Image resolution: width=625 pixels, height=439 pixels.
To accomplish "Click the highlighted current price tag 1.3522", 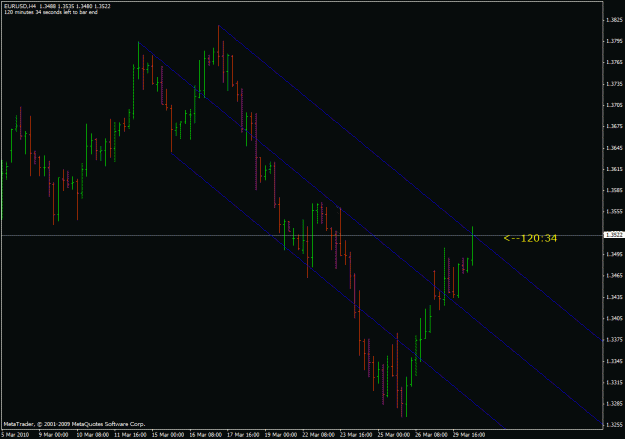I will click(614, 235).
